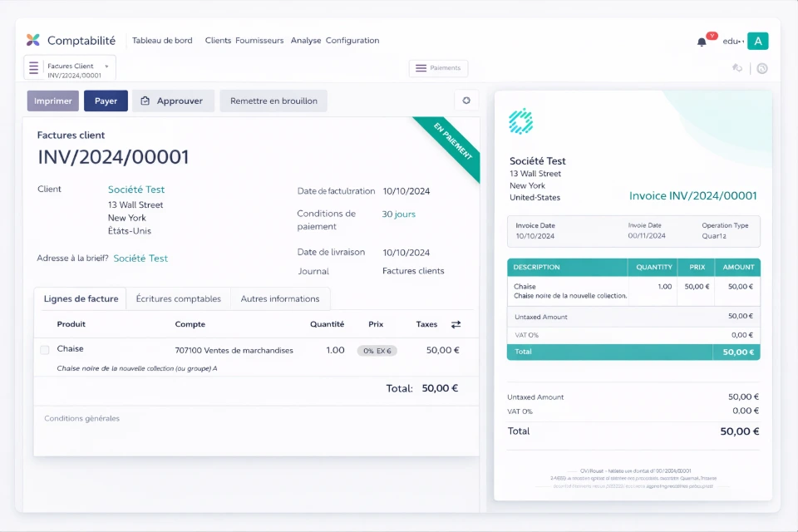Click the hamburger icon beside Factures Client
The image size is (798, 532).
point(34,67)
